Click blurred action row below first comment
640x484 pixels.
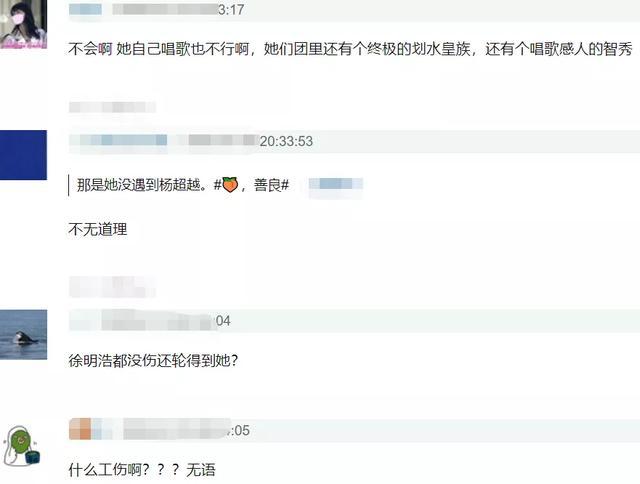click(112, 107)
